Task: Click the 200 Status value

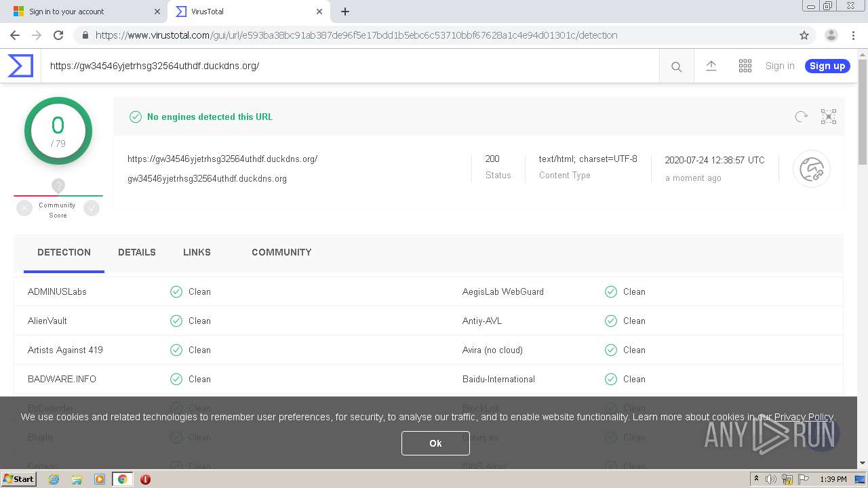Action: click(492, 159)
